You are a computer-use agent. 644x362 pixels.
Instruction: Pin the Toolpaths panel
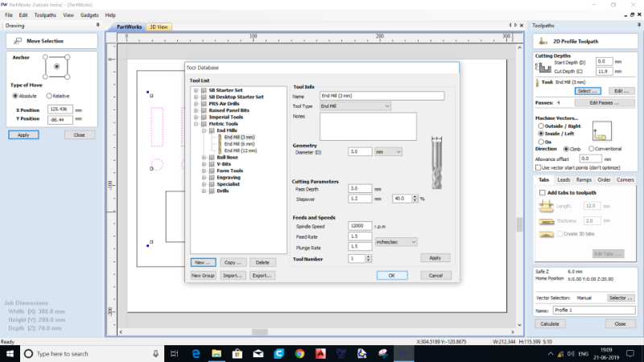639,25
